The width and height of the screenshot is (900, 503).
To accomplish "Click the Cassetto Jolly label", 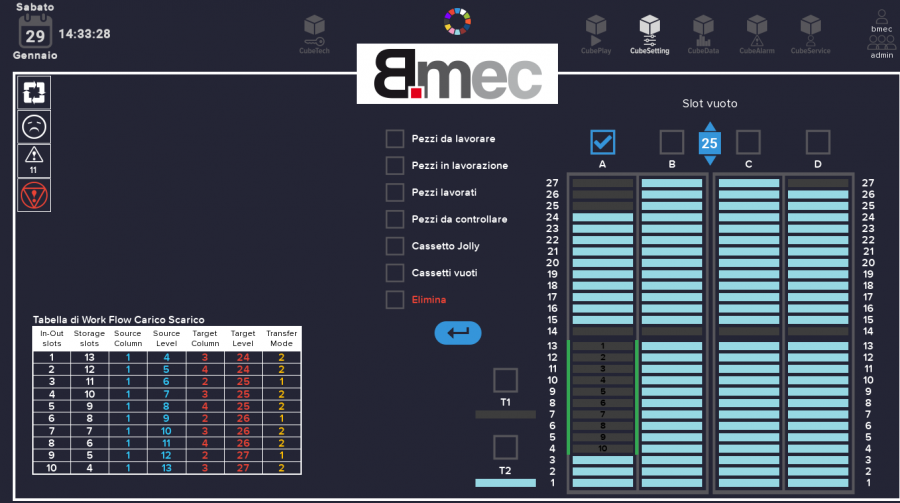I will pyautogui.click(x=445, y=246).
